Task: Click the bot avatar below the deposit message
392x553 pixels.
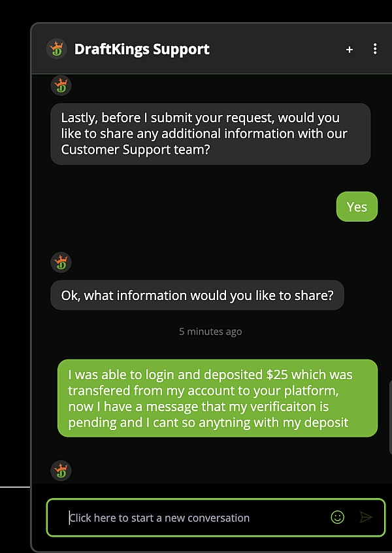Action: [x=61, y=471]
